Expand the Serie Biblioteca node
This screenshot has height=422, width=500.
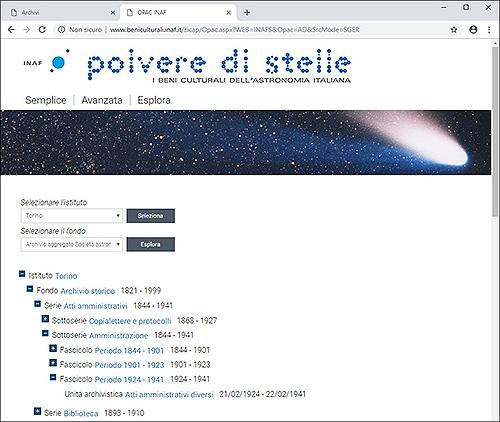[37, 411]
